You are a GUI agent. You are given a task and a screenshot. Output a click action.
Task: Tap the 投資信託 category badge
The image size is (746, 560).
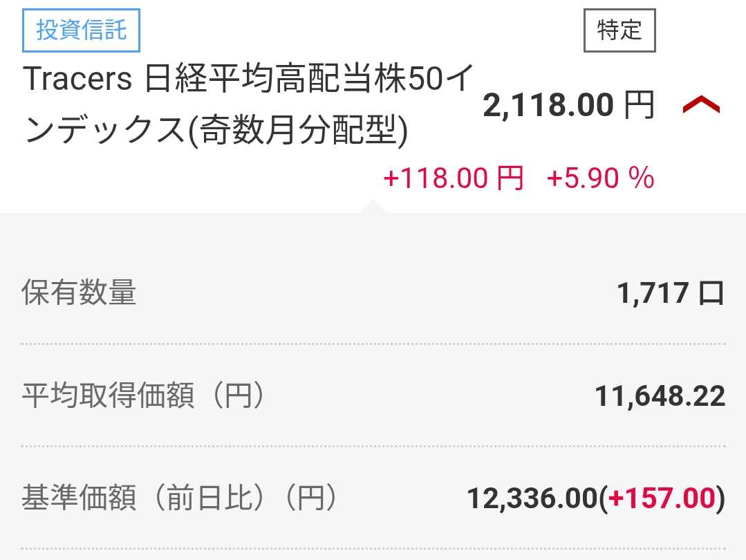click(82, 31)
